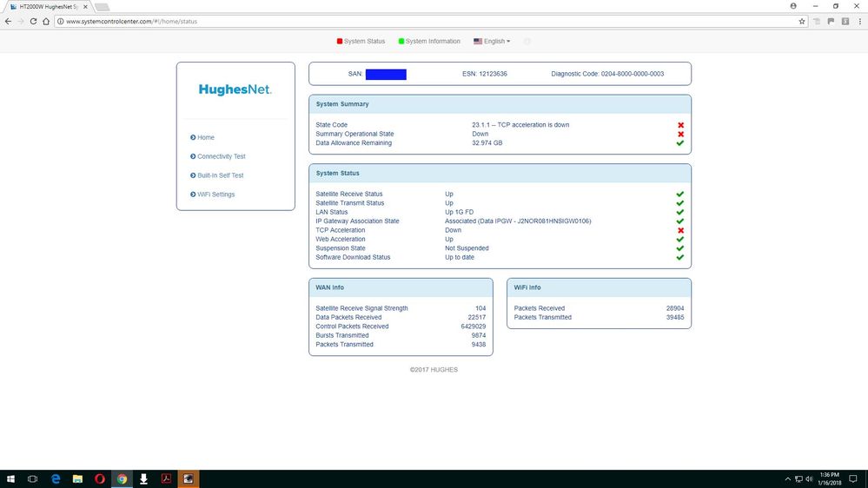
Task: Click the green check for Satellite Receive Status
Action: [680, 195]
